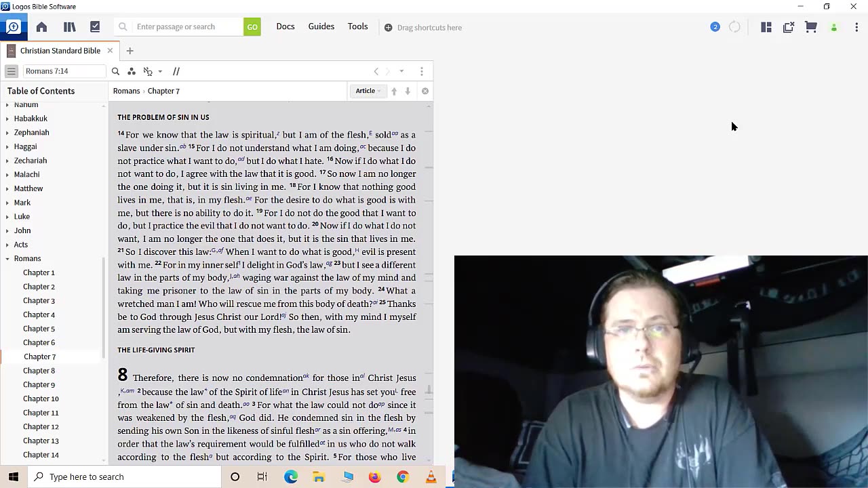This screenshot has height=488, width=868.
Task: Add a new tab with plus
Action: 130,51
